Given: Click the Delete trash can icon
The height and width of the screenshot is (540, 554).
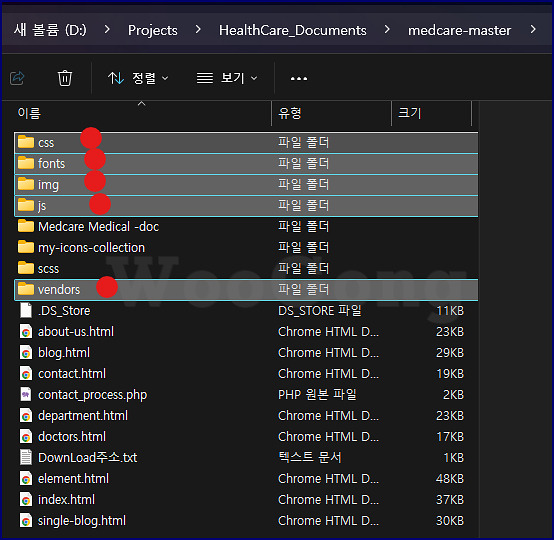Looking at the screenshot, I should click(x=65, y=78).
